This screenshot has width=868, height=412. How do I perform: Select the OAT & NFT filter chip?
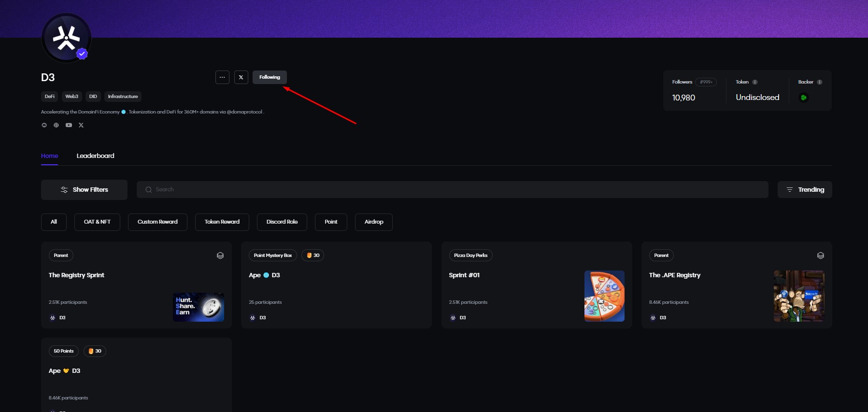[97, 222]
